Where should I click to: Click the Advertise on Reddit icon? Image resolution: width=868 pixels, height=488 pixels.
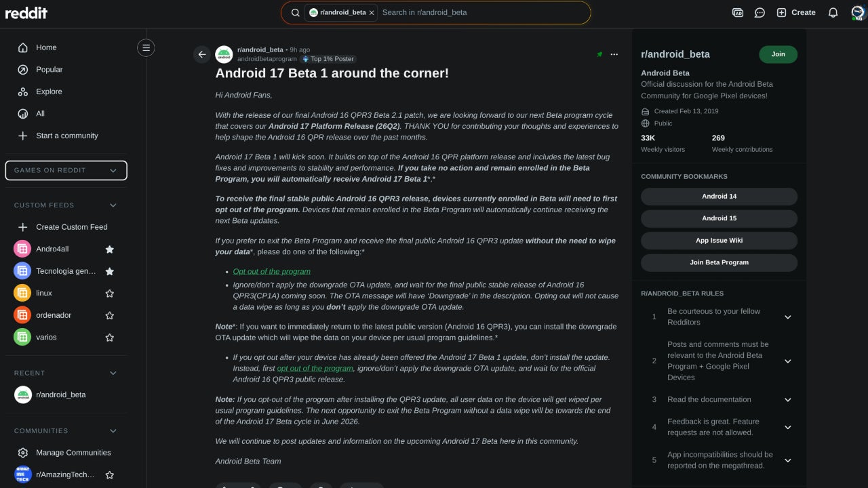tap(738, 12)
